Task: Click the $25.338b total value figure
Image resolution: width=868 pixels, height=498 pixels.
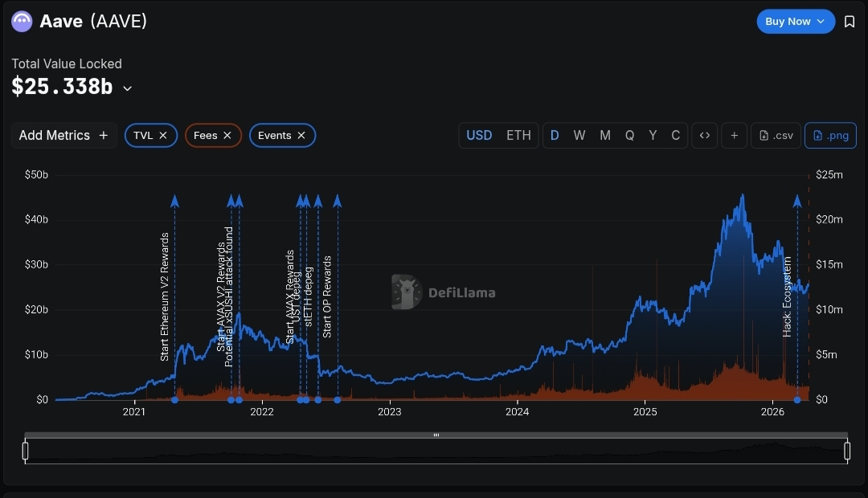Action: click(62, 87)
